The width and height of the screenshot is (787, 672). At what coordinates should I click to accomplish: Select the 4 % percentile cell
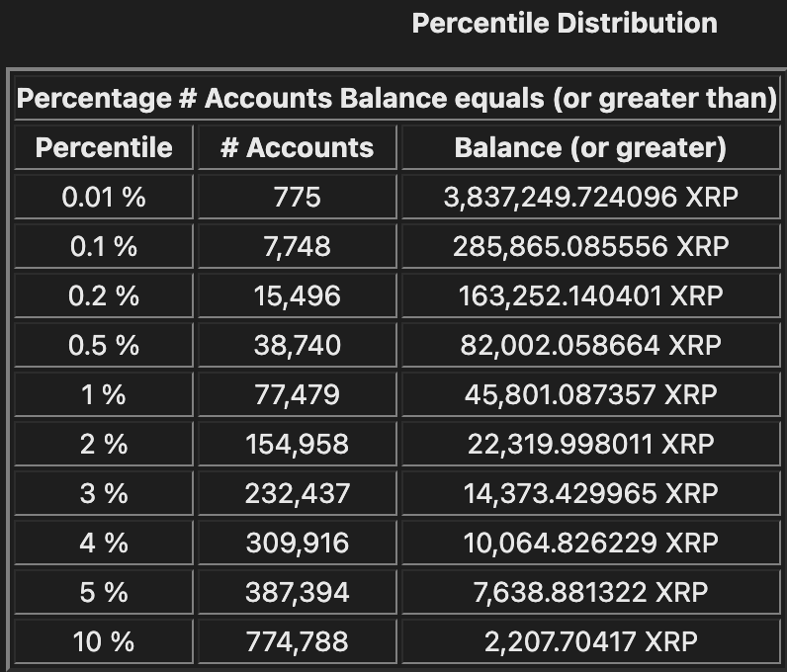click(x=104, y=543)
